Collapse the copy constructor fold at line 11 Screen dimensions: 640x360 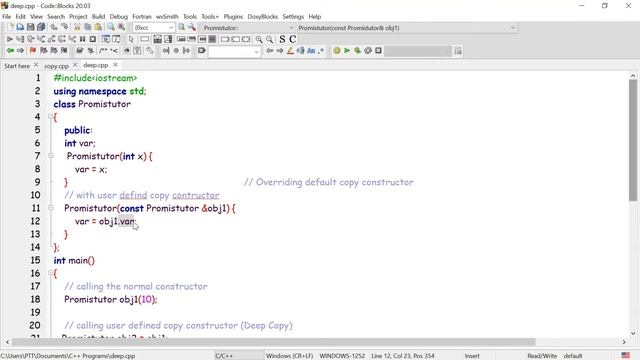tap(51, 208)
